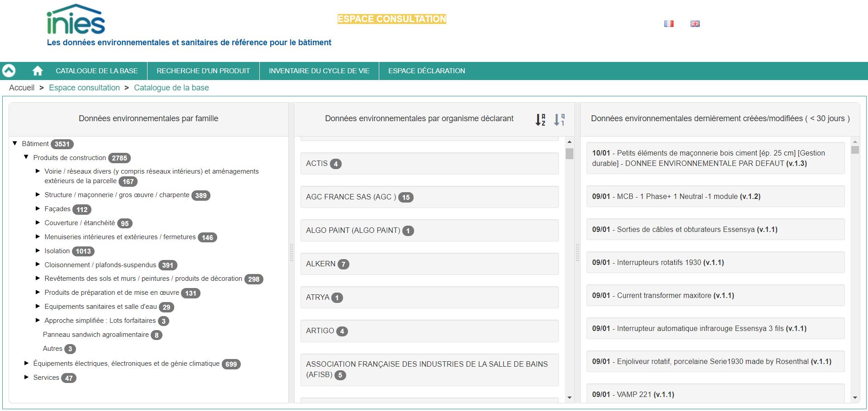Open Petits éléments de maçonnerie bois ciment entry

(715, 158)
